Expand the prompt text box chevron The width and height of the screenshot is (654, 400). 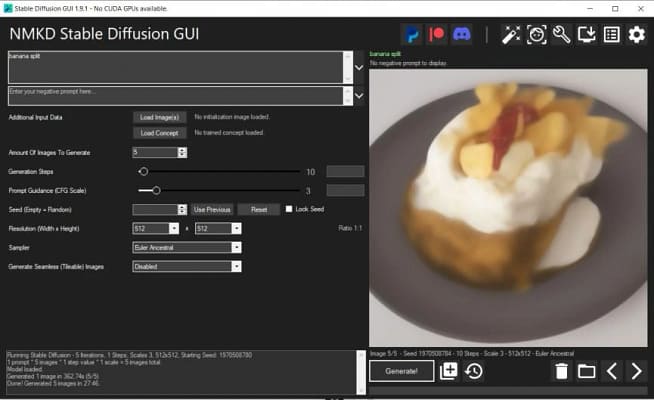pyautogui.click(x=359, y=68)
